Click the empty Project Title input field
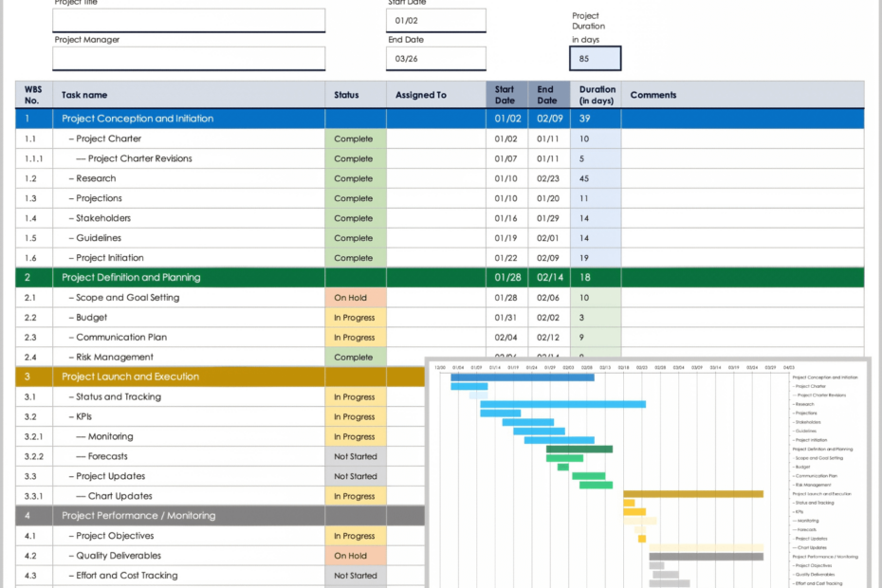This screenshot has height=588, width=882. pyautogui.click(x=189, y=20)
